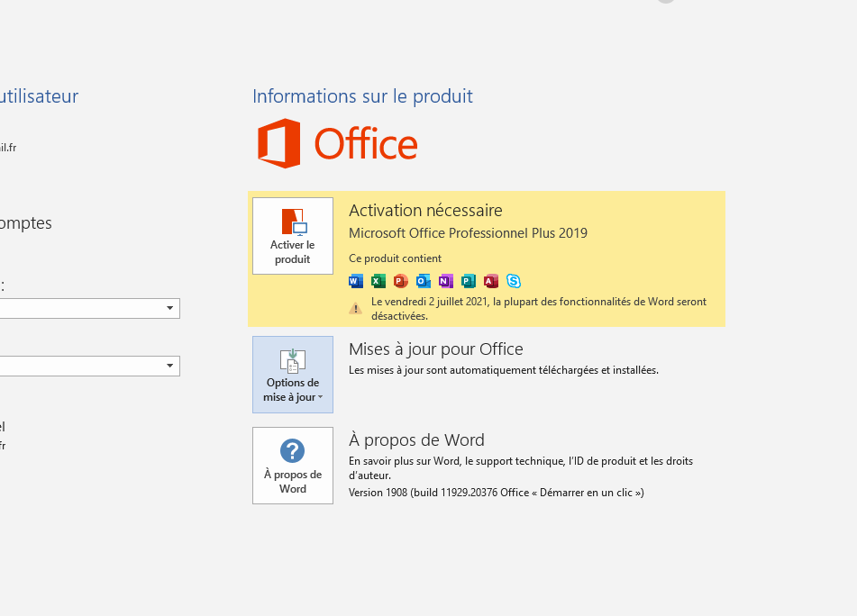Screen dimensions: 857x616
Task: Click the yellow warning triangle icon
Action: (x=355, y=309)
